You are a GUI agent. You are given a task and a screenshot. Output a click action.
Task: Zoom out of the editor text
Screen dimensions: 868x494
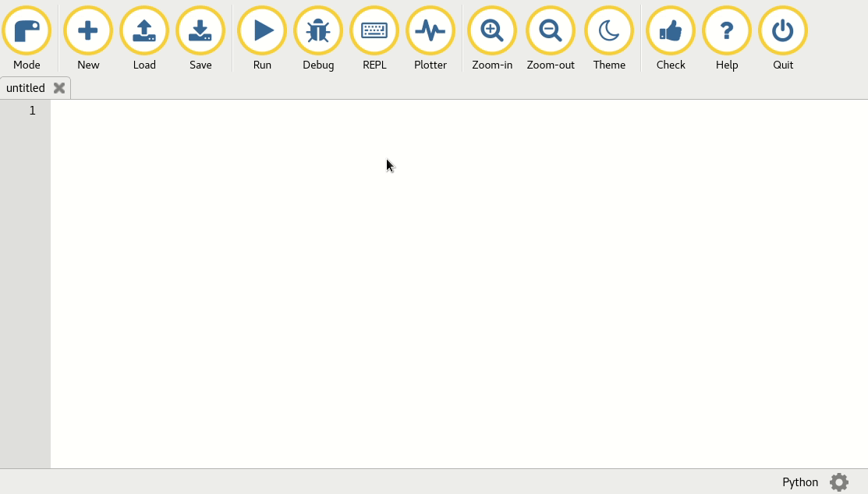[x=550, y=31]
